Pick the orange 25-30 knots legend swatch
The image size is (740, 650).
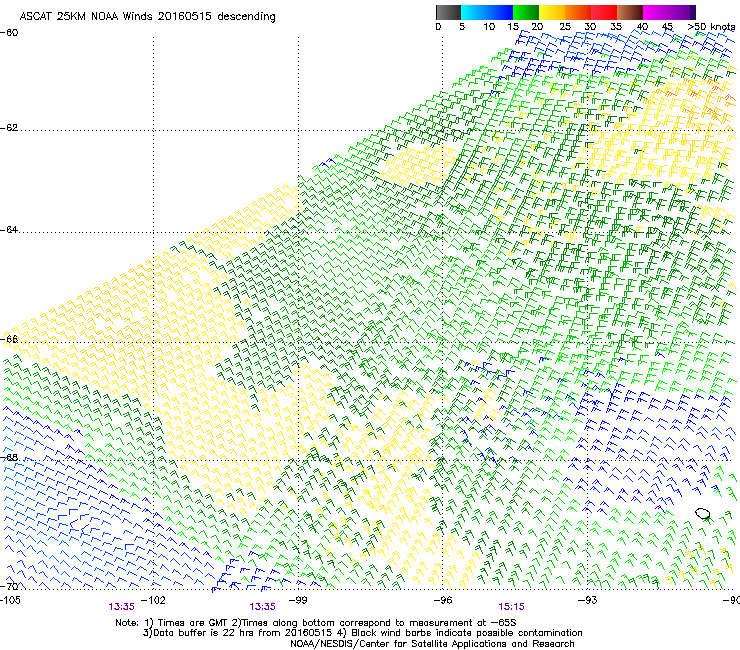(x=578, y=12)
